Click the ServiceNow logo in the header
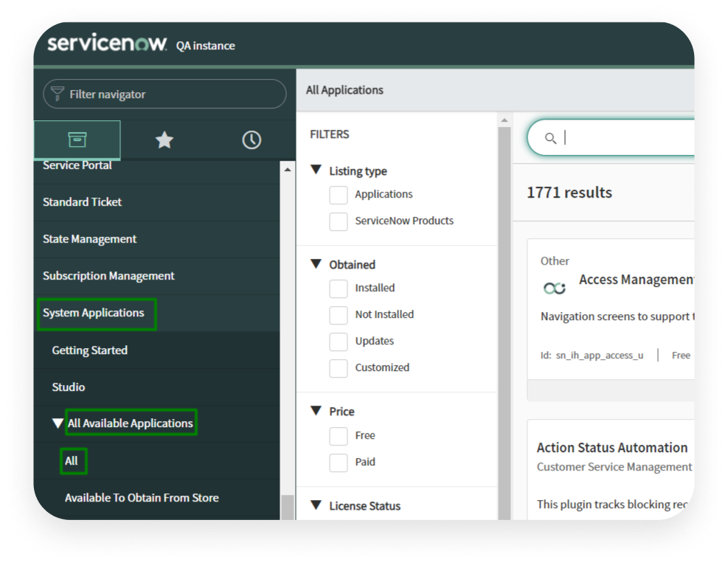The image size is (728, 565). pos(104,44)
